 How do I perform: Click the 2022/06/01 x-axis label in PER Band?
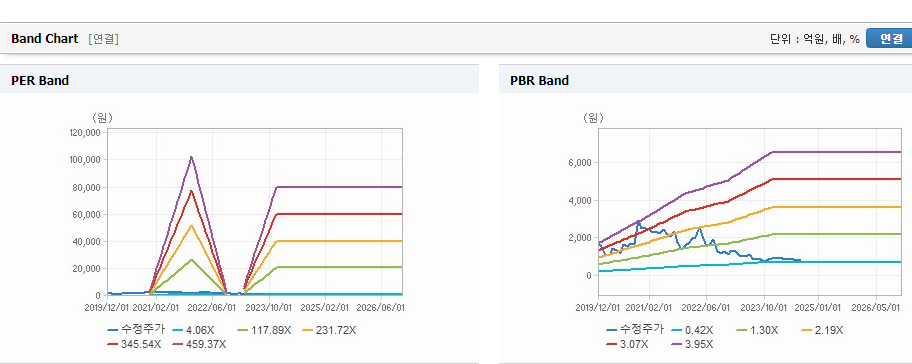point(212,307)
